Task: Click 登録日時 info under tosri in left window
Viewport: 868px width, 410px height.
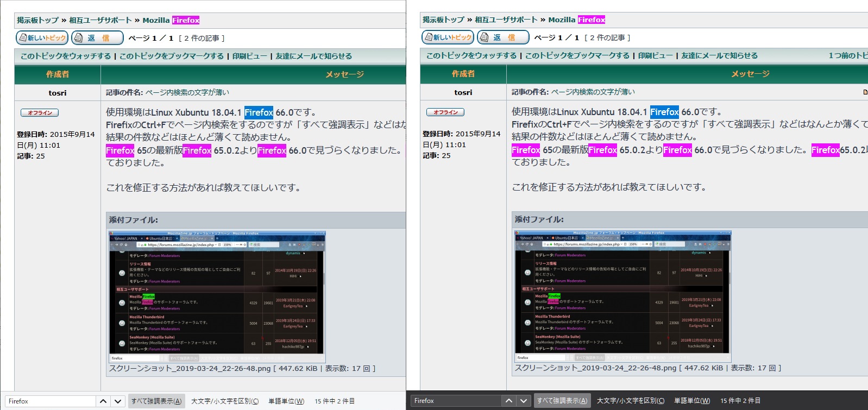Action: [x=56, y=140]
